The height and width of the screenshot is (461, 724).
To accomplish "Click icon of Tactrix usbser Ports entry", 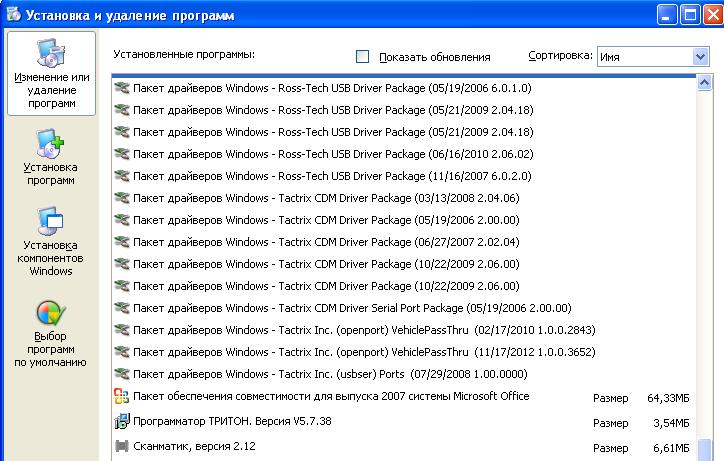I will coord(121,374).
